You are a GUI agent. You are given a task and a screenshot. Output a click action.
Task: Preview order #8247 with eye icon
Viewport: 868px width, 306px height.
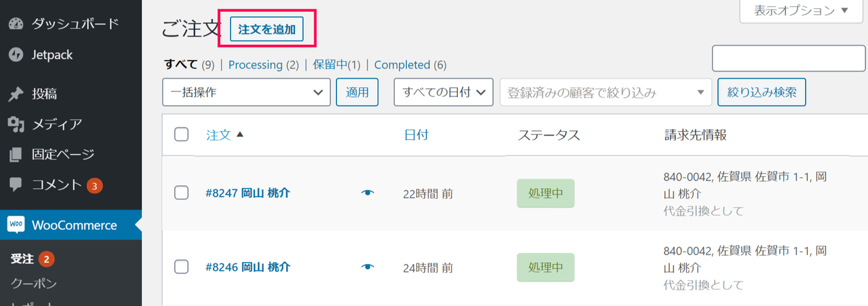tap(368, 193)
